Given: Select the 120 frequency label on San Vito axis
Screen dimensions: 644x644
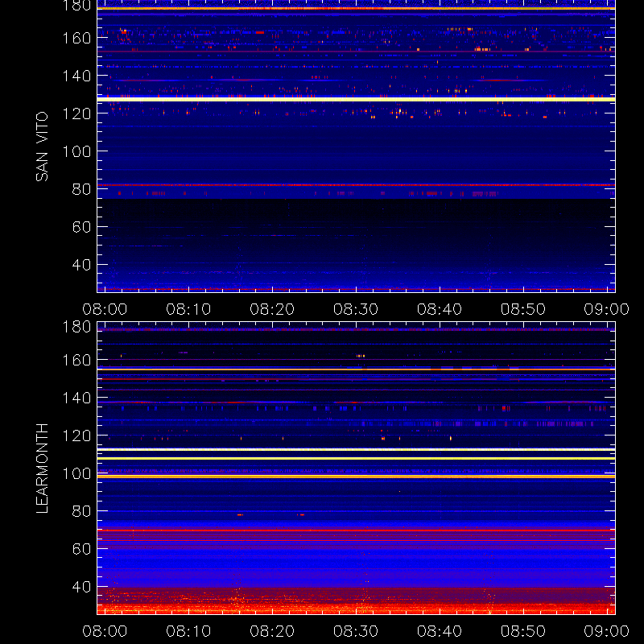Looking at the screenshot, I should pyautogui.click(x=76, y=114).
